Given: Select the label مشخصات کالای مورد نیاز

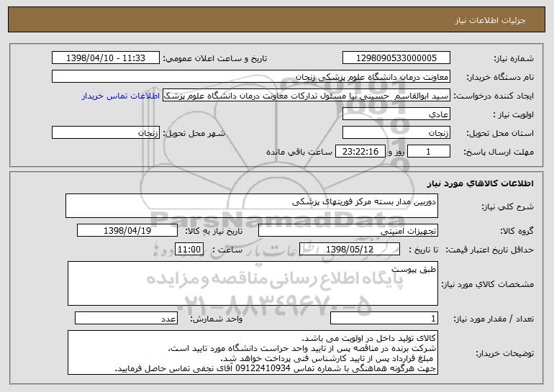Looking at the screenshot, I should point(488,284).
